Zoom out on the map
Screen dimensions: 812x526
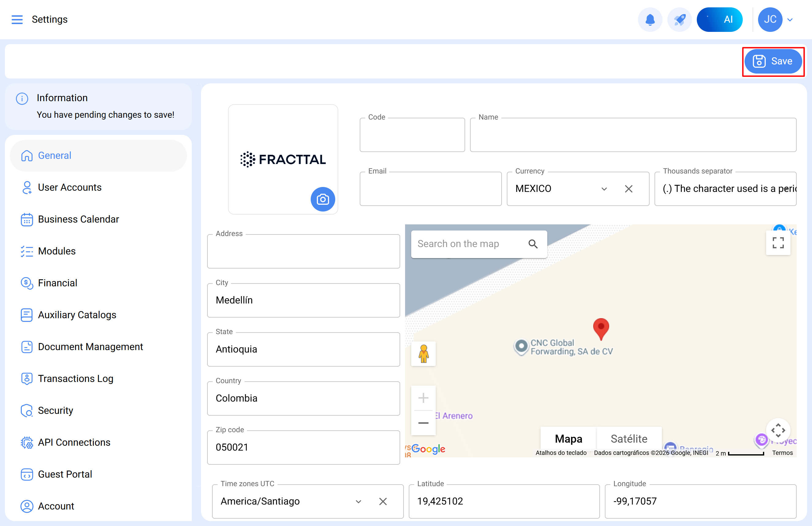click(423, 423)
